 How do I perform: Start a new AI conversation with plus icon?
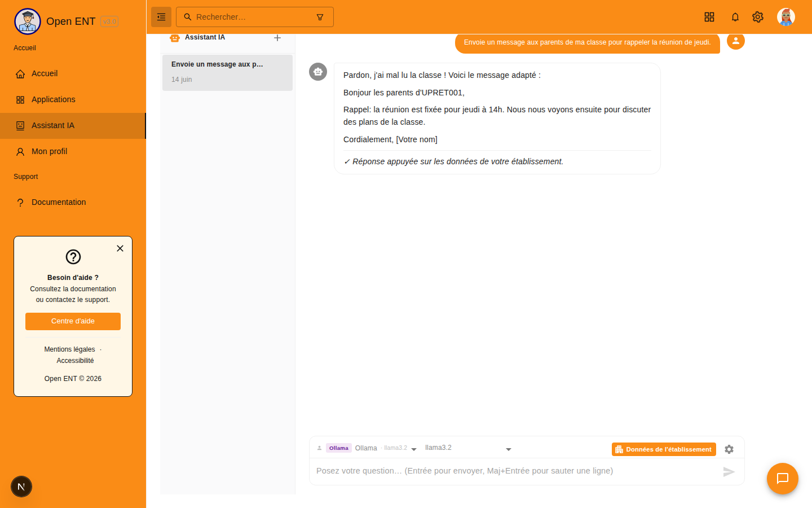[277, 38]
